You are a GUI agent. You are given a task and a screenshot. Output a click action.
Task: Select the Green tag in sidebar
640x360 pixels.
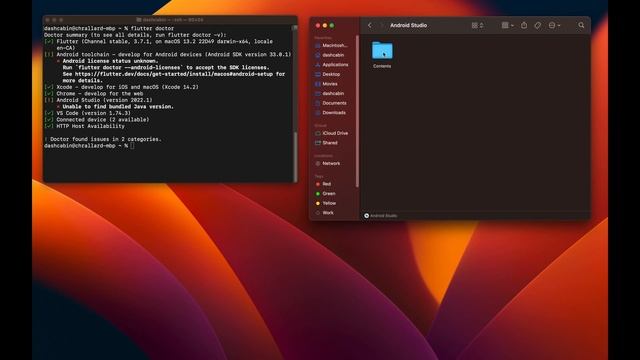[326, 193]
